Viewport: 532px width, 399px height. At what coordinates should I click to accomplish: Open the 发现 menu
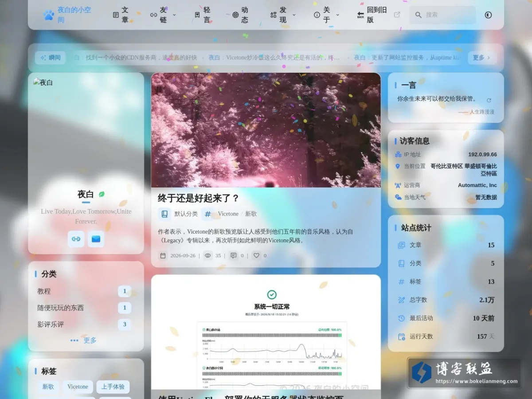pos(279,15)
